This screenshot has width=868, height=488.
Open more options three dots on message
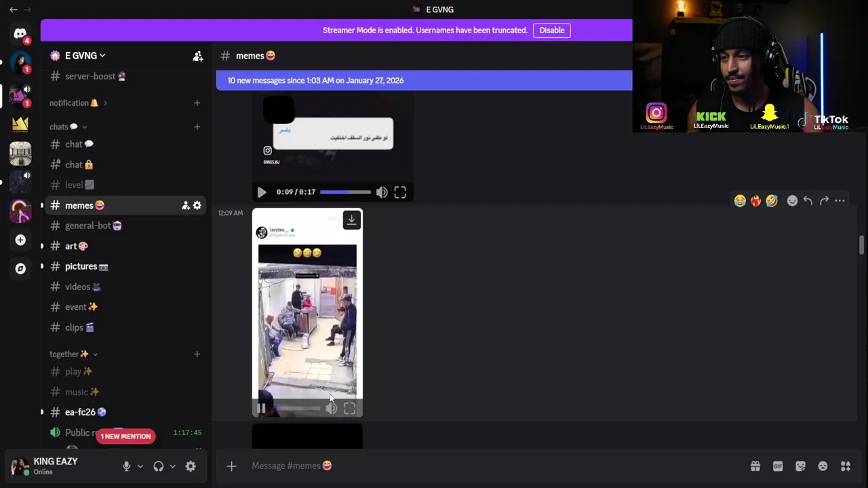pyautogui.click(x=840, y=201)
